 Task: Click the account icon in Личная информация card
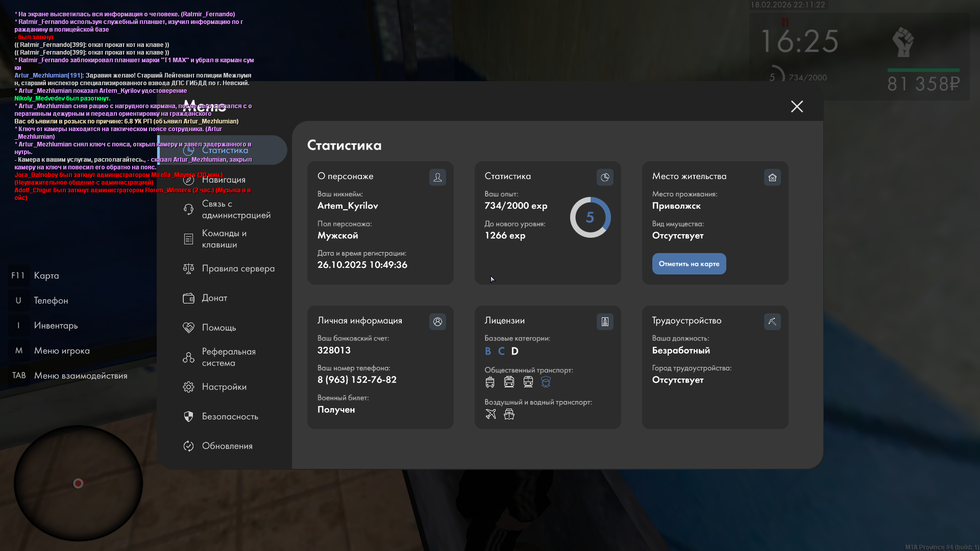click(437, 321)
